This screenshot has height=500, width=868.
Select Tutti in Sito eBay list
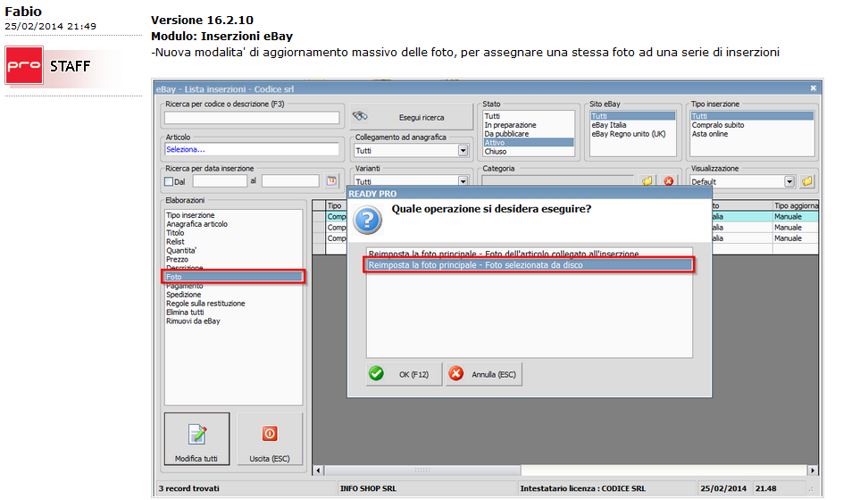633,116
